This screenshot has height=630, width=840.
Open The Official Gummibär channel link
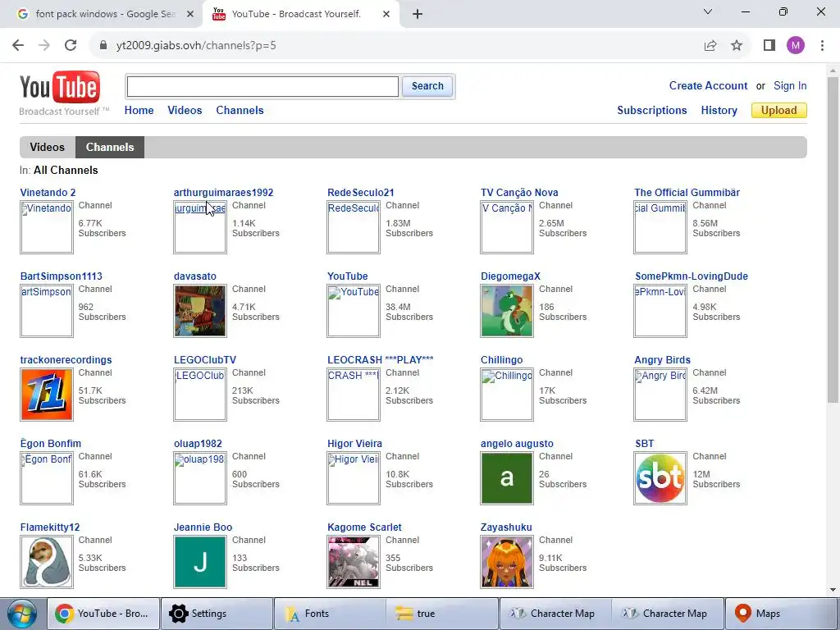(687, 192)
